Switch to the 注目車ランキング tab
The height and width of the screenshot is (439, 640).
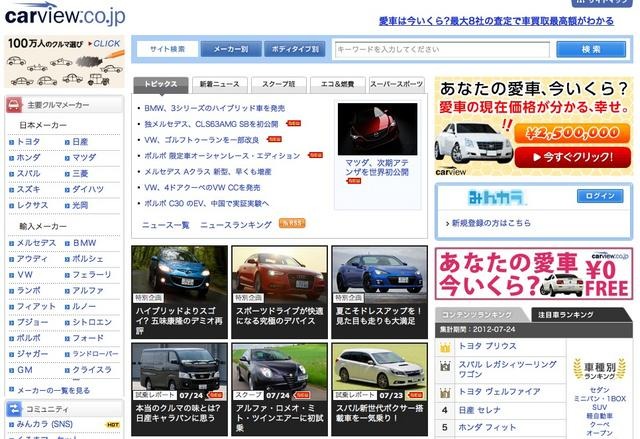(580, 315)
